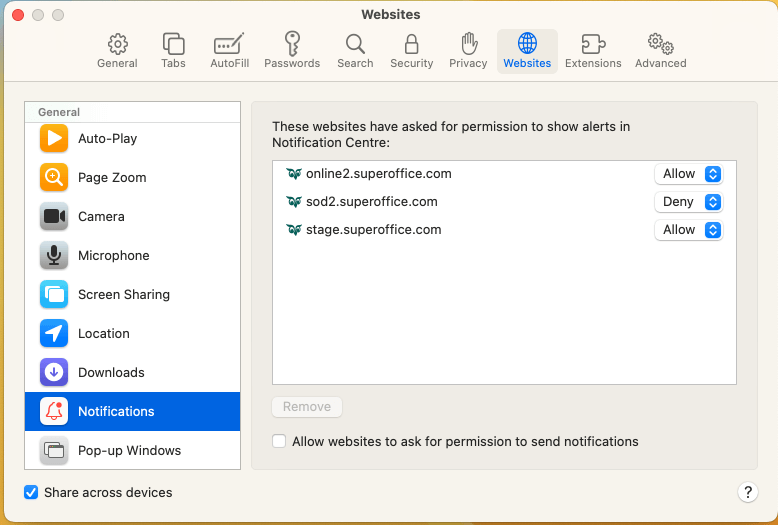Enable Allow websites to ask for permission checkbox
Image resolution: width=778 pixels, height=525 pixels.
(279, 441)
